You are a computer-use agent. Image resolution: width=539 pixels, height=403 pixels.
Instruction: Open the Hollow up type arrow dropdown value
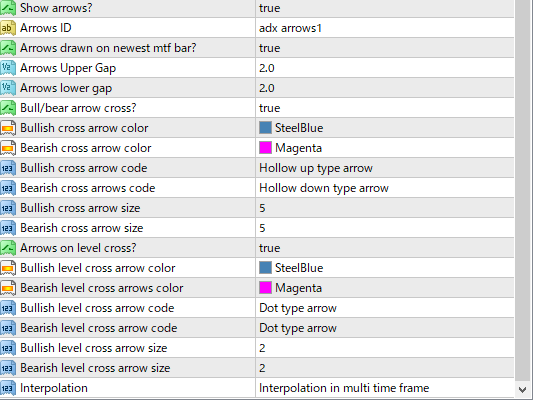385,168
